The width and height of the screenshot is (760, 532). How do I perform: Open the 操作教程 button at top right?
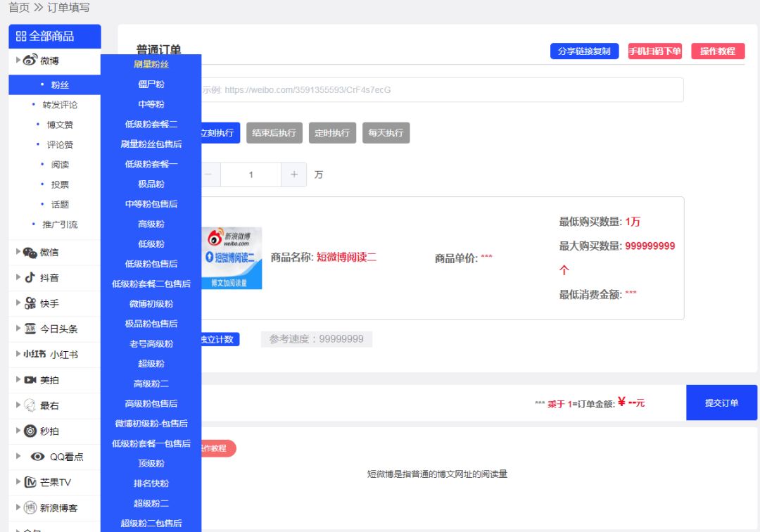pos(717,51)
